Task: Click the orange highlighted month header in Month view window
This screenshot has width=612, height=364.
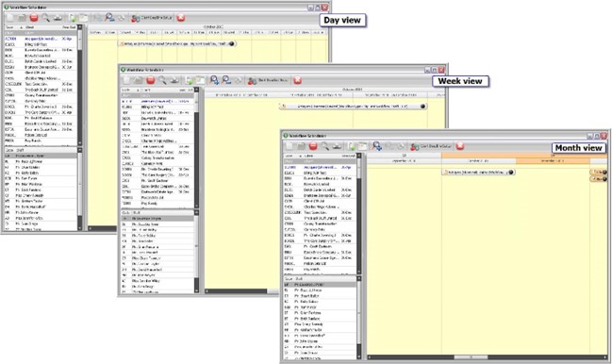Action: point(554,160)
